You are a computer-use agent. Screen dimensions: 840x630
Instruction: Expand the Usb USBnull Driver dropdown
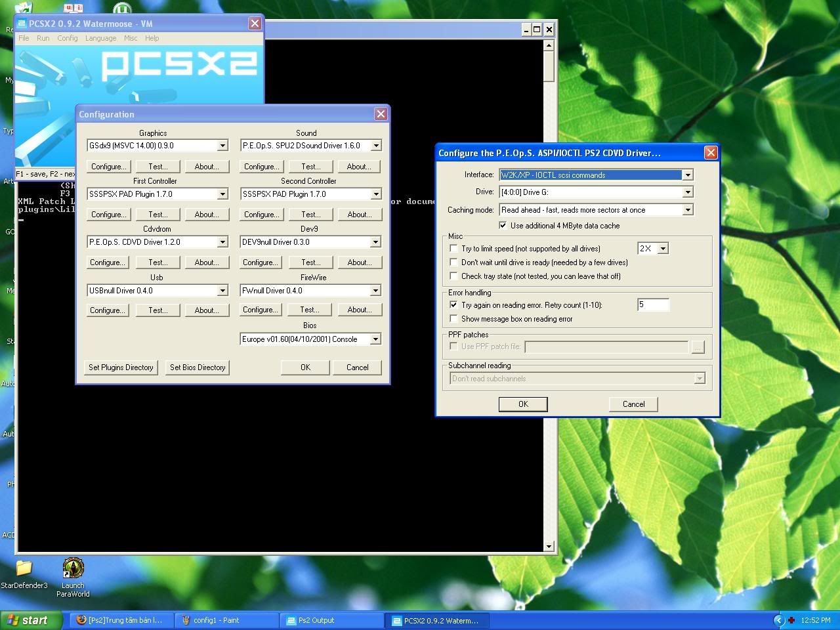222,291
